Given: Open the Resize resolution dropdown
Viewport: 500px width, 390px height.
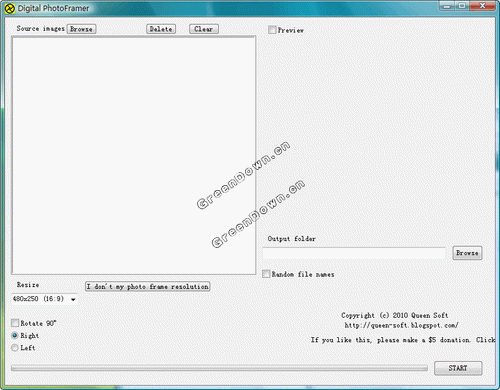Looking at the screenshot, I should (x=45, y=299).
